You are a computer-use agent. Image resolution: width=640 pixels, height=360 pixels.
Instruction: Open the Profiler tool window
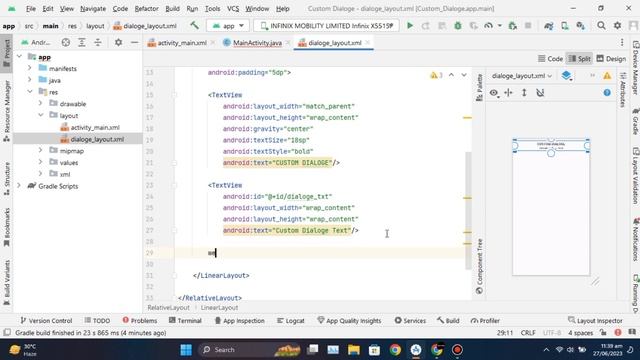point(485,321)
